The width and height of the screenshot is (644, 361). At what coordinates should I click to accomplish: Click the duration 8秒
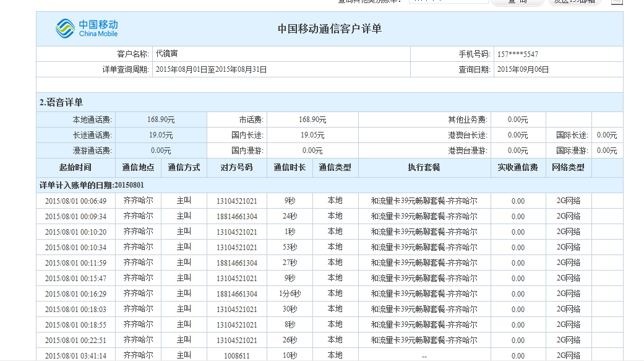click(x=290, y=325)
